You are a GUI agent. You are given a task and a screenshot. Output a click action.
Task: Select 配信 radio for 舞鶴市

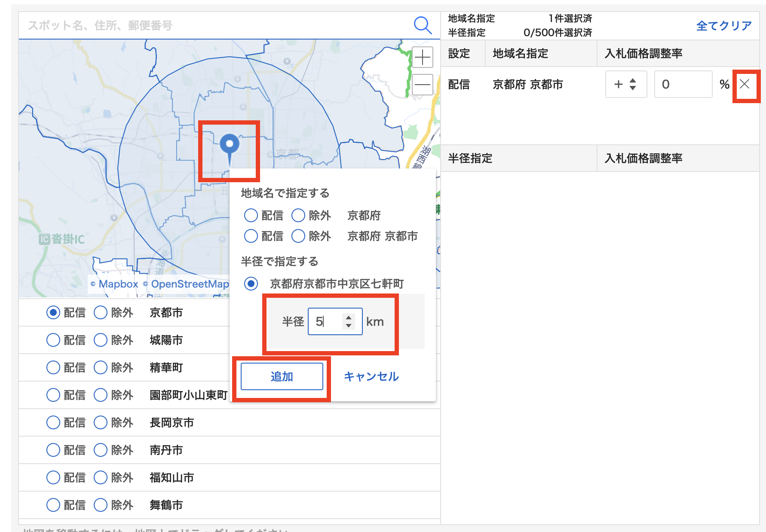[x=53, y=505]
